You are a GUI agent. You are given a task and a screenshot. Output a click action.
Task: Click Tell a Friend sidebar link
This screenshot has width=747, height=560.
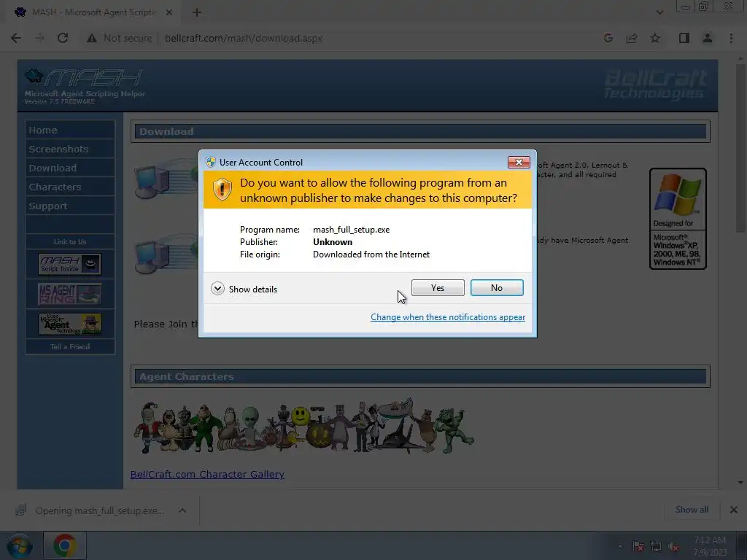(x=70, y=346)
